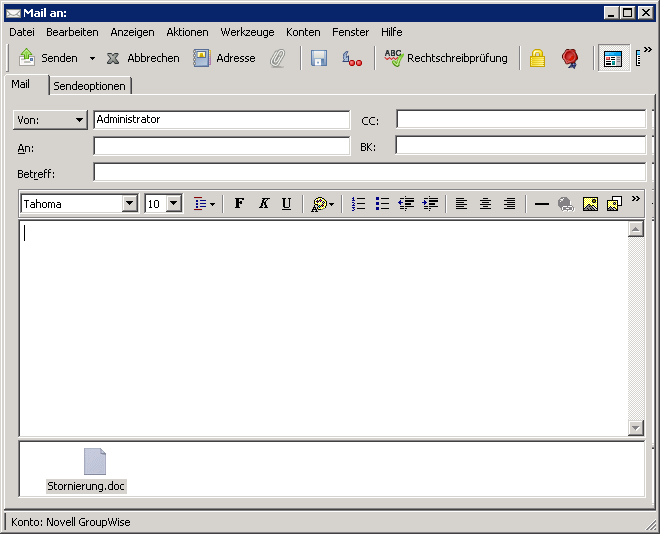Insert a horizontal line in the message
This screenshot has width=660, height=534.
tap(541, 204)
